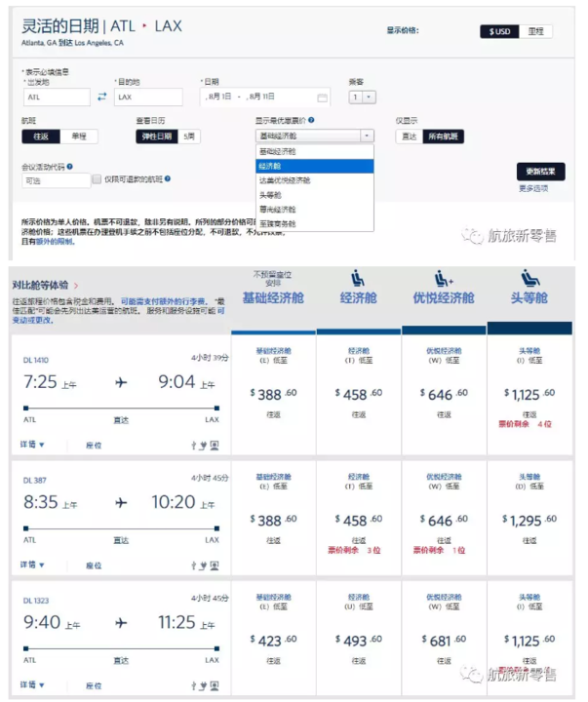588x702 pixels.
Task: Select Delta Comfort+ option in dropdown
Action: (314, 180)
